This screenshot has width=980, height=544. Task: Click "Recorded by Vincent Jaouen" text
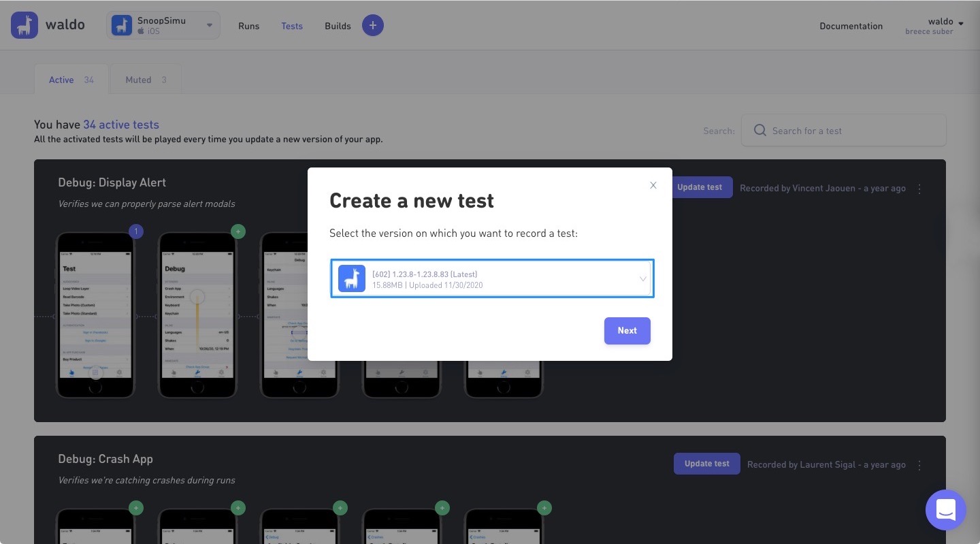(x=797, y=189)
